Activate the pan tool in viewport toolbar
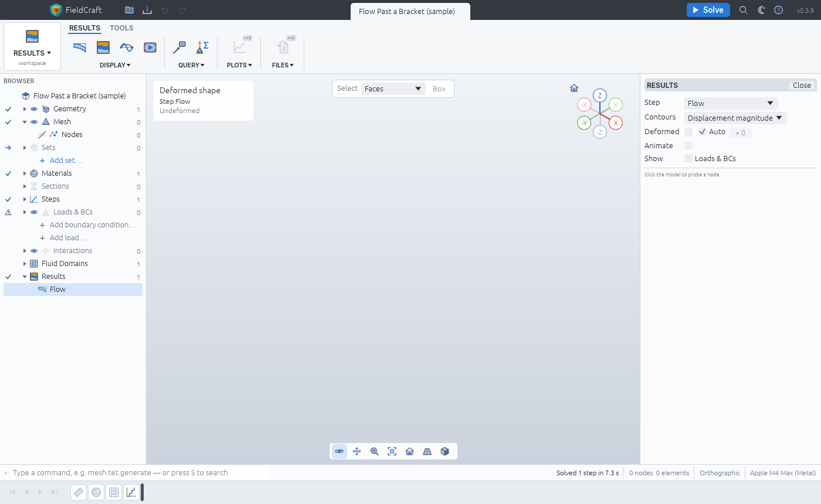This screenshot has height=504, width=821. pyautogui.click(x=357, y=451)
